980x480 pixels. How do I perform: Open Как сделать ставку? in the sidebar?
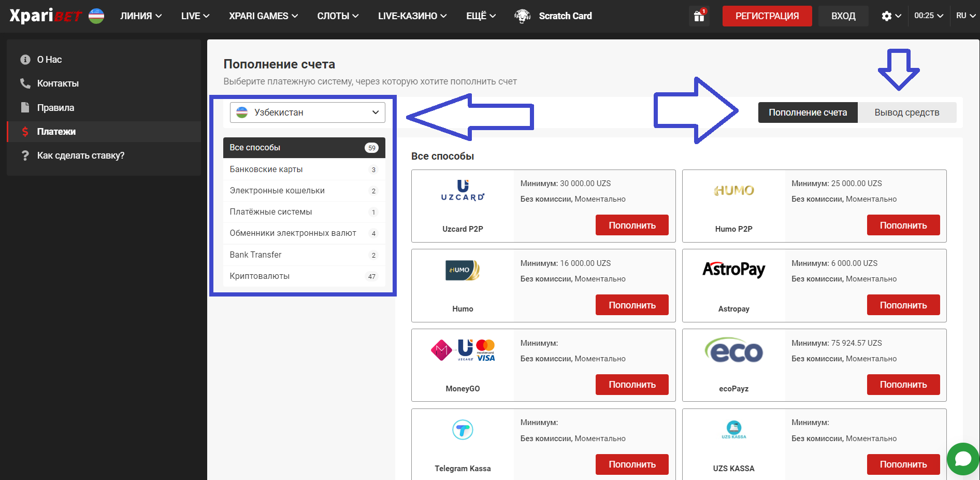pyautogui.click(x=104, y=156)
